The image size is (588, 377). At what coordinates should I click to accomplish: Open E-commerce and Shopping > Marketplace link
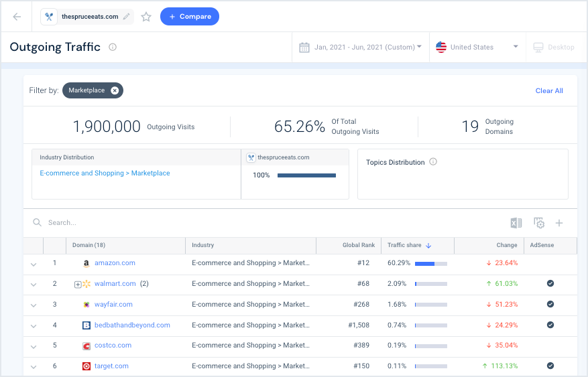[x=105, y=173]
